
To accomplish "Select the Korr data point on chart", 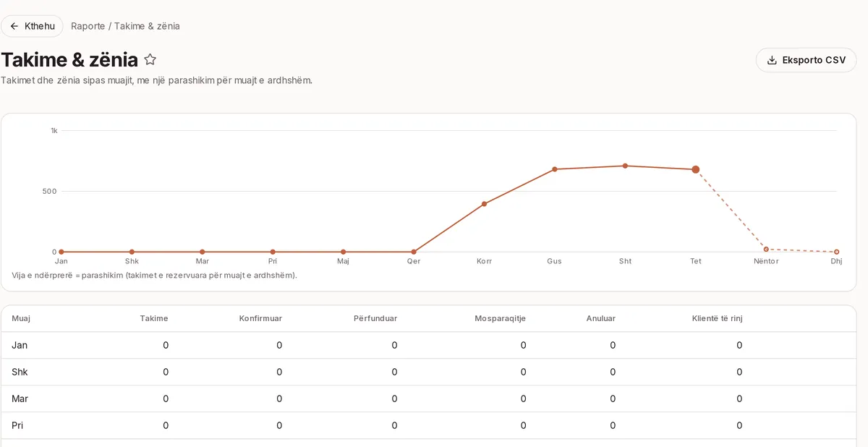I will [484, 204].
